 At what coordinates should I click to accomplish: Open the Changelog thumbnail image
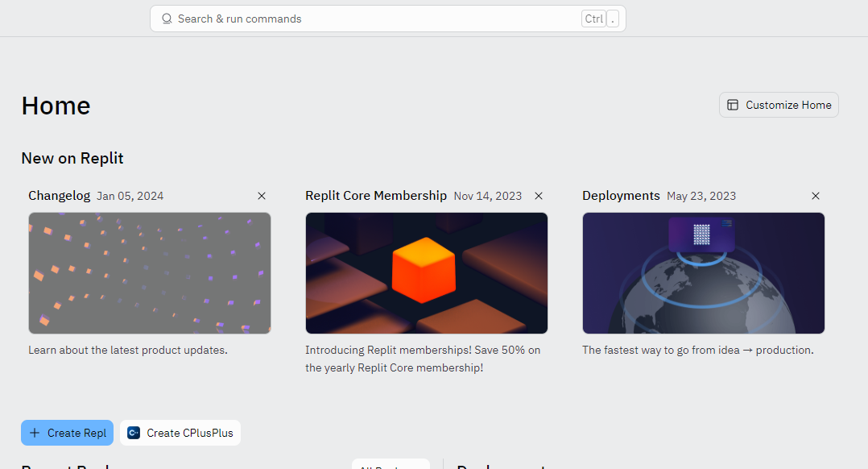tap(150, 273)
